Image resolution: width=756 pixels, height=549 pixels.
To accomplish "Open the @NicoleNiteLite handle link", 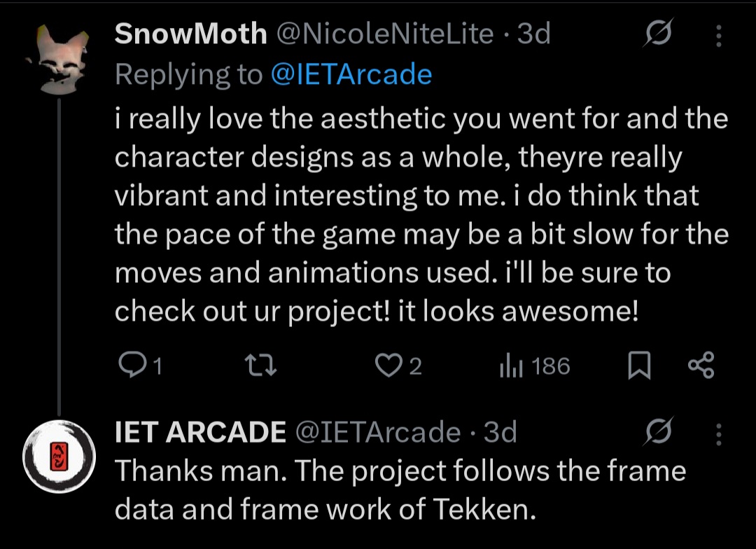I will (x=386, y=34).
